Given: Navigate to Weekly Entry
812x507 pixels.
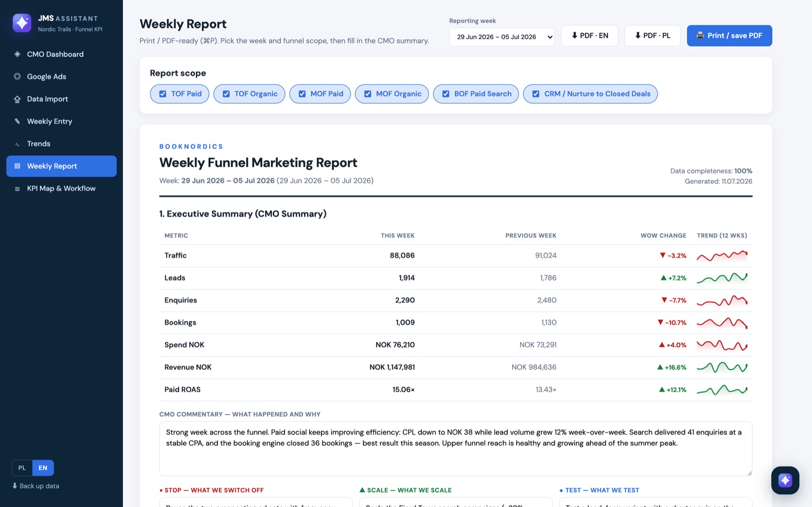Looking at the screenshot, I should click(61, 121).
